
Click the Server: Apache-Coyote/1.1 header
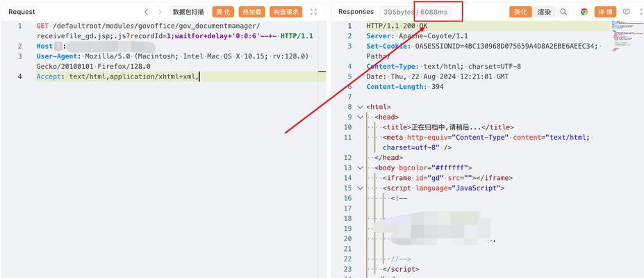pyautogui.click(x=417, y=36)
